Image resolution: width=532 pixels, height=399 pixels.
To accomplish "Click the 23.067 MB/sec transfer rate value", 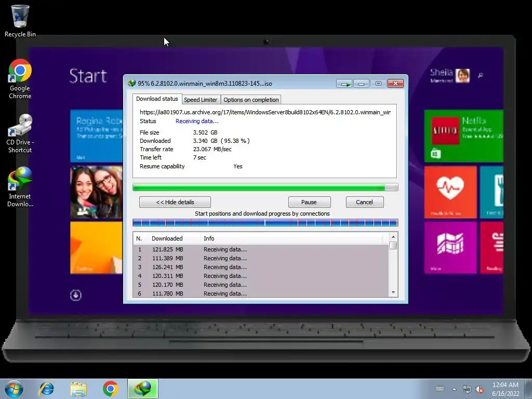I will click(212, 149).
